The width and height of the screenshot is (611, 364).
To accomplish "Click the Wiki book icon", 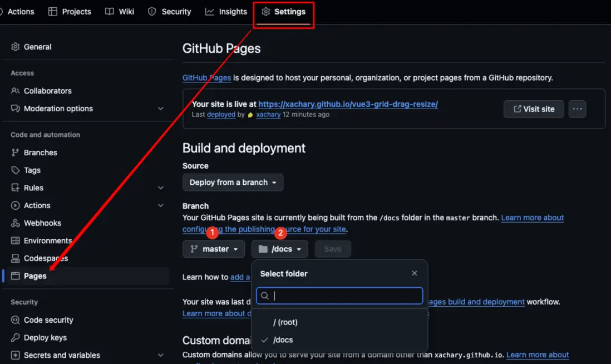I will pos(110,12).
